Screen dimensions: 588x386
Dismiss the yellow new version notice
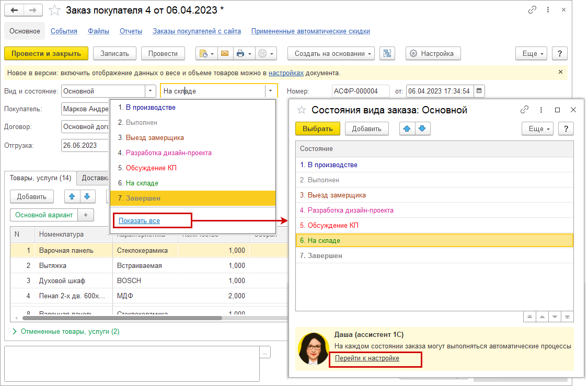click(x=560, y=72)
